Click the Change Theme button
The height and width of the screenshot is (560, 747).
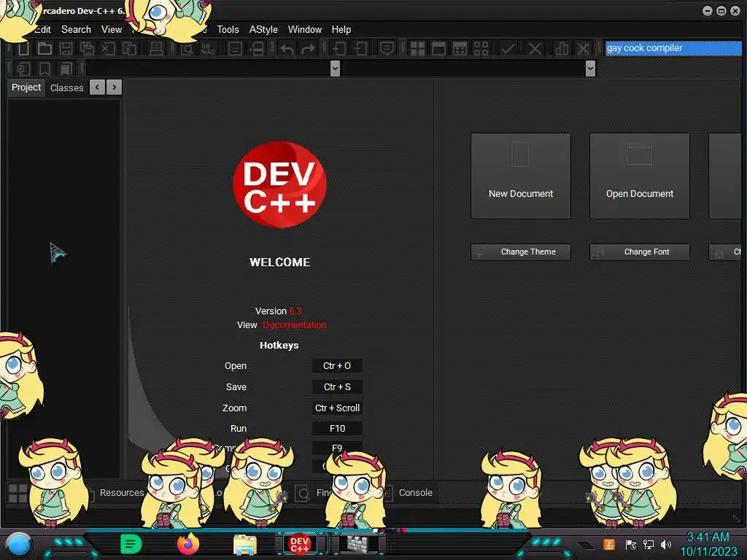pyautogui.click(x=521, y=252)
